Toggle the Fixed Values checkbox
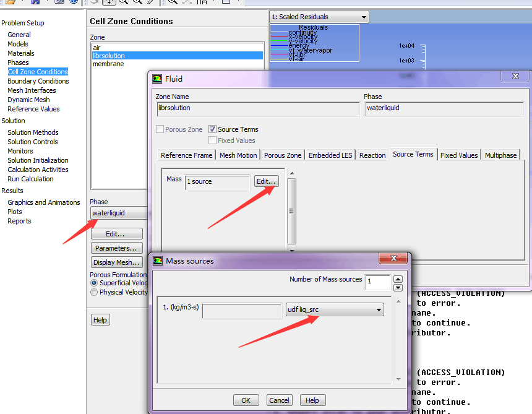Viewport: 532px width, 414px height. tap(212, 140)
